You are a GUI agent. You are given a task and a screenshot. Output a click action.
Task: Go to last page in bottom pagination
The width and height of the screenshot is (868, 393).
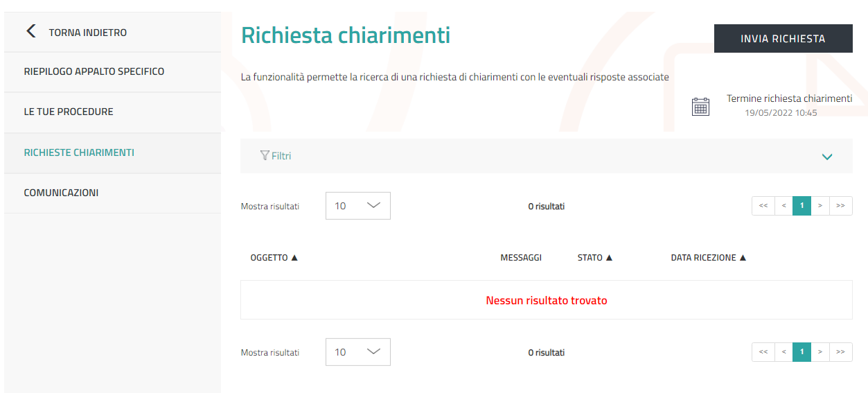click(x=840, y=352)
